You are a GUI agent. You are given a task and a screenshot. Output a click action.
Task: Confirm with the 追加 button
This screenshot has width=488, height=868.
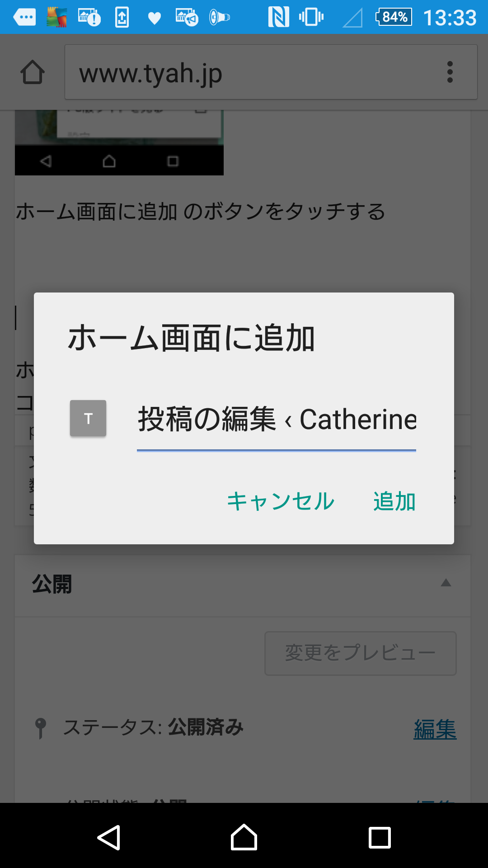(394, 501)
